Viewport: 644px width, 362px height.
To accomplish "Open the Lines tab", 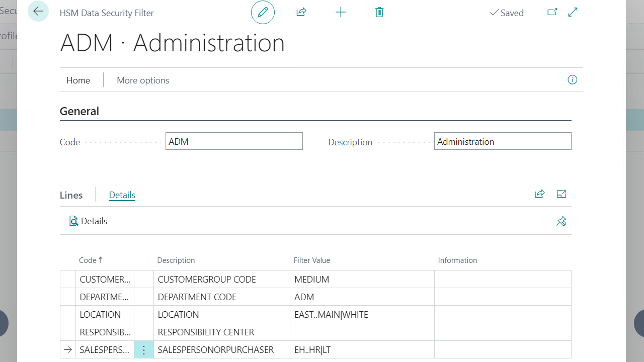I will [71, 195].
